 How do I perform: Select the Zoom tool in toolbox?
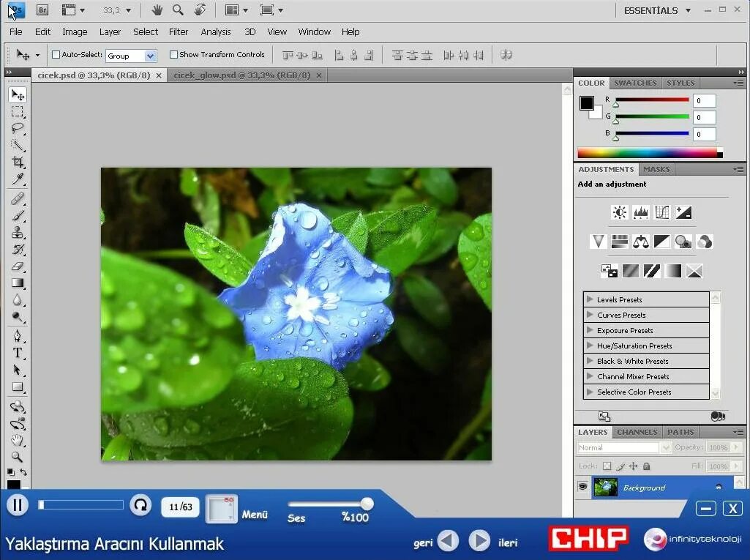click(18, 457)
